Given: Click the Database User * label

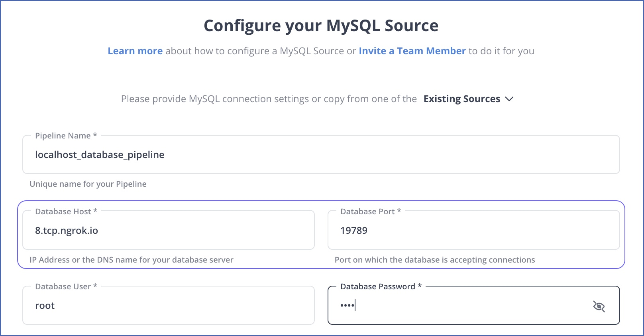Looking at the screenshot, I should [66, 287].
